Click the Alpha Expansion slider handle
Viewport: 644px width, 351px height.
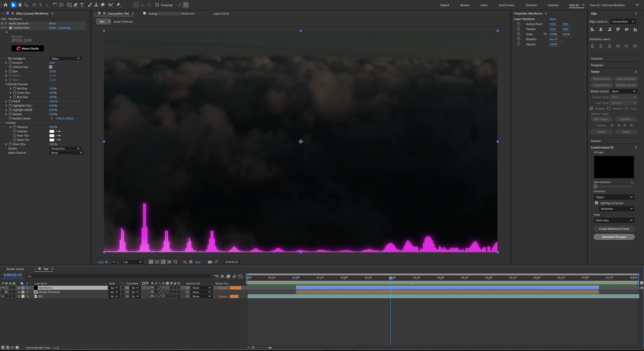pos(595,186)
